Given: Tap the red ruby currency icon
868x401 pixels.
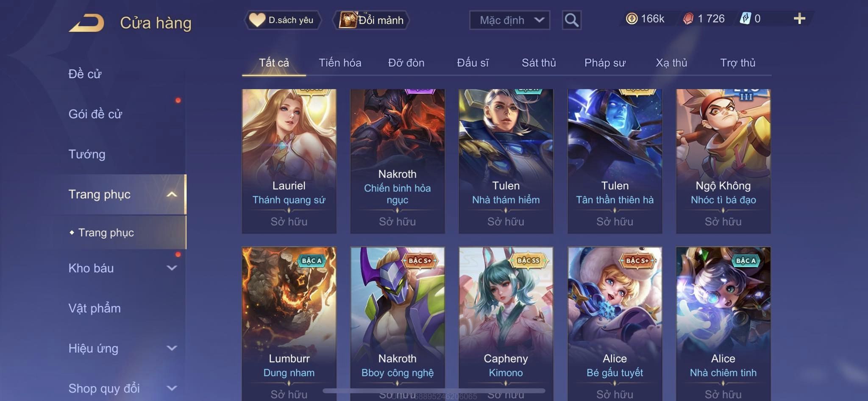Looking at the screenshot, I should [688, 19].
